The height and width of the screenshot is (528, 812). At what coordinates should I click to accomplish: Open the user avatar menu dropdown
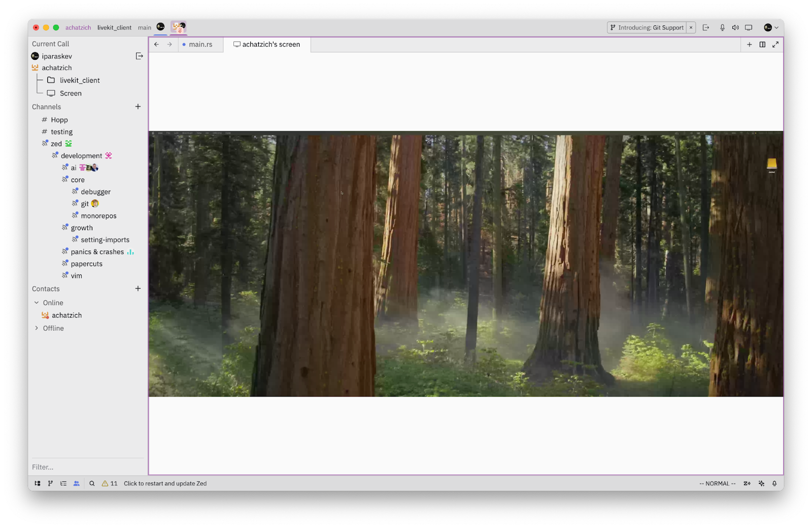(x=771, y=27)
